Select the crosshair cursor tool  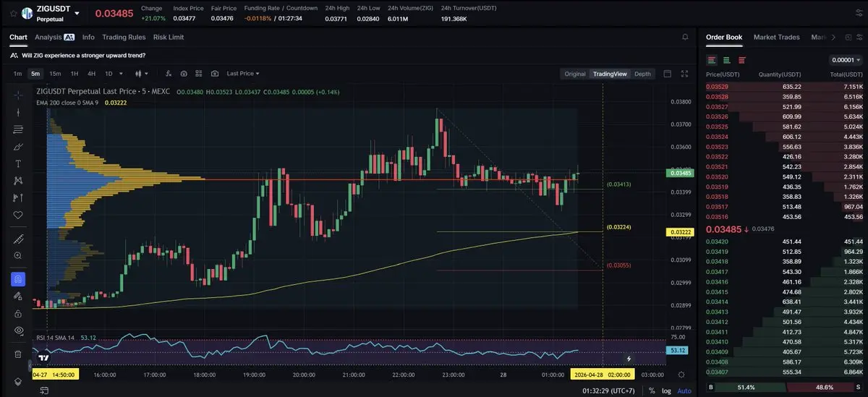[18, 95]
